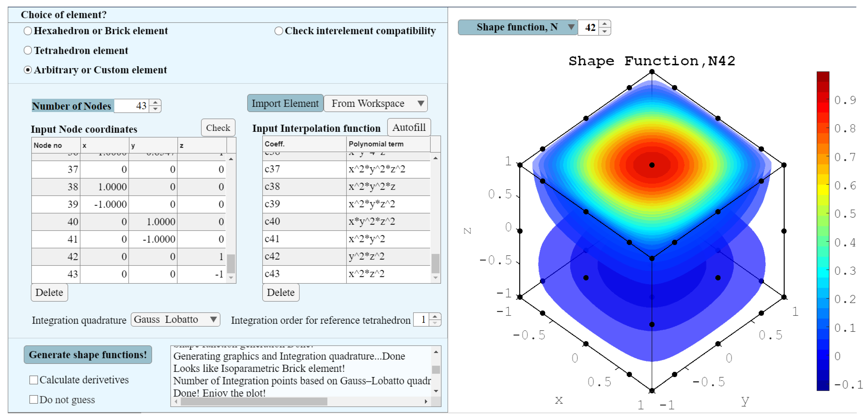Enable Check interelement compatibility option
The image size is (868, 419).
[279, 31]
